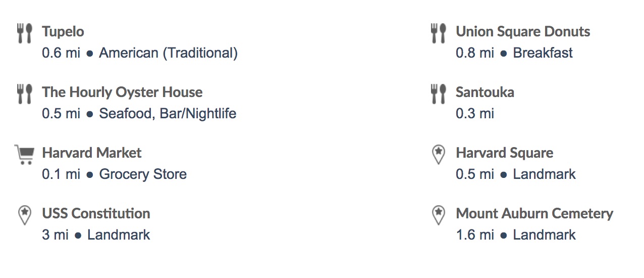Select the Harvard Market name
This screenshot has height=278, width=644.
coord(92,153)
